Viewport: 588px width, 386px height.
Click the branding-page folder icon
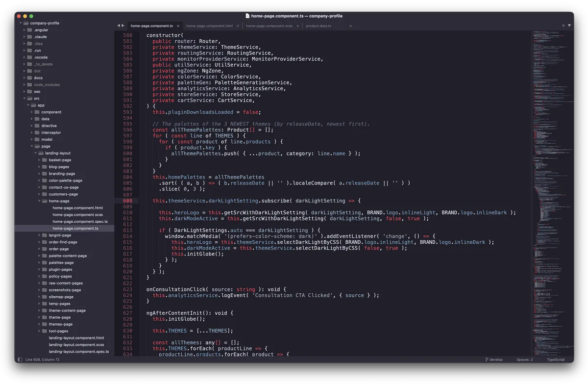45,174
